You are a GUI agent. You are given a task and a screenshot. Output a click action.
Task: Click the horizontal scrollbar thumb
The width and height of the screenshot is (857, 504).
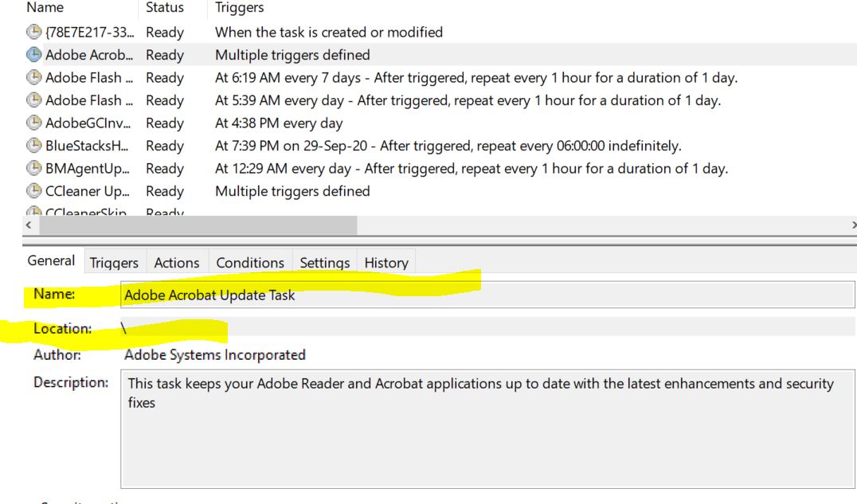click(x=198, y=225)
